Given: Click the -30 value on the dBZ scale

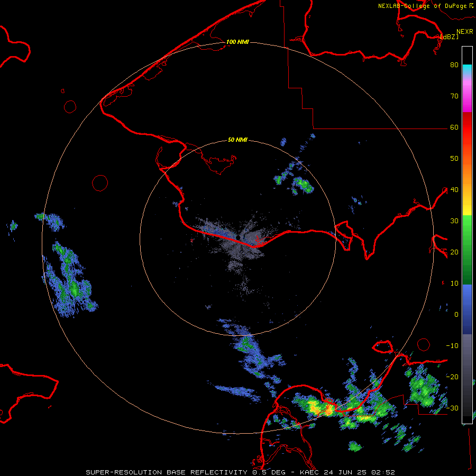Looking at the screenshot, I should click(x=452, y=408).
